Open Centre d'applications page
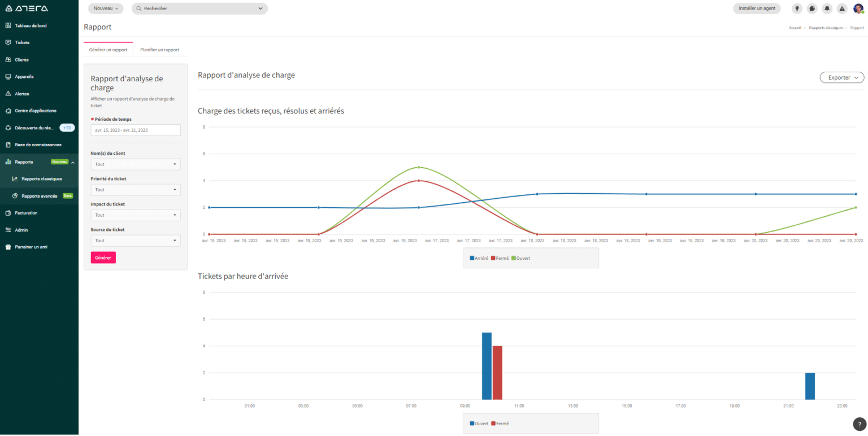This screenshot has height=436, width=868. click(x=35, y=111)
